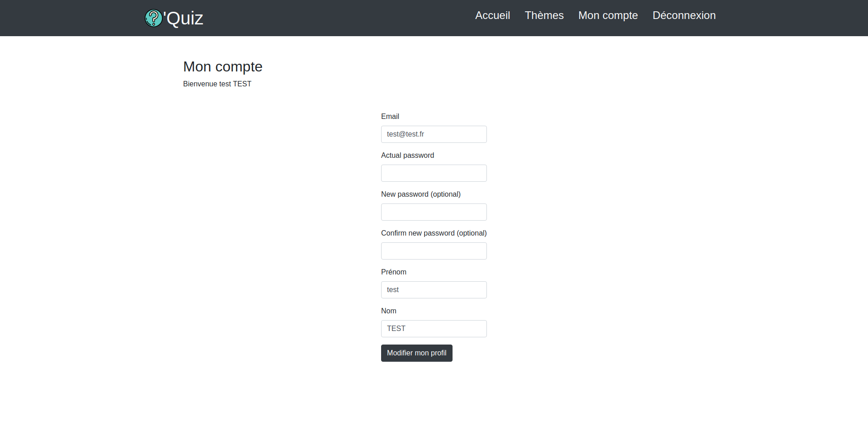Image resolution: width=868 pixels, height=430 pixels.
Task: Focus the New password (optional) input
Action: [434, 212]
